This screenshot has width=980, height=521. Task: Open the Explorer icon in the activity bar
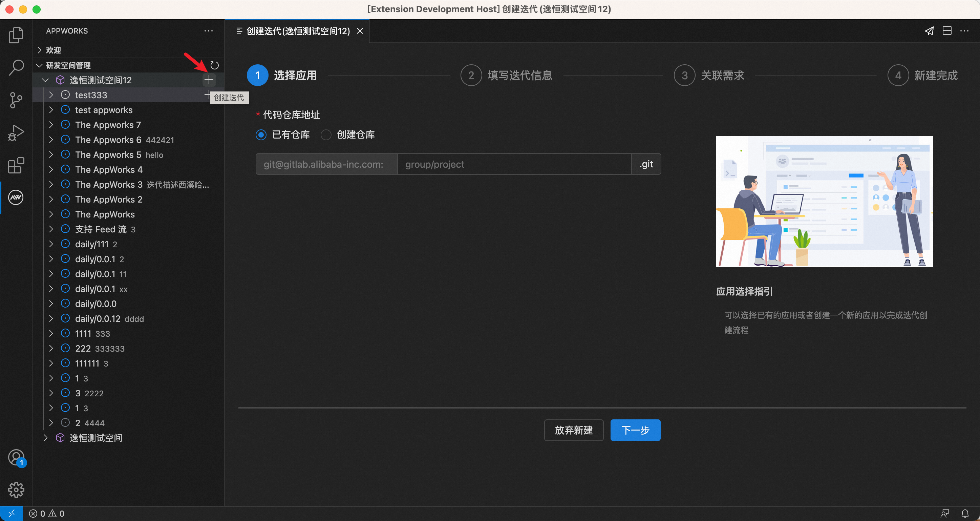(x=16, y=35)
